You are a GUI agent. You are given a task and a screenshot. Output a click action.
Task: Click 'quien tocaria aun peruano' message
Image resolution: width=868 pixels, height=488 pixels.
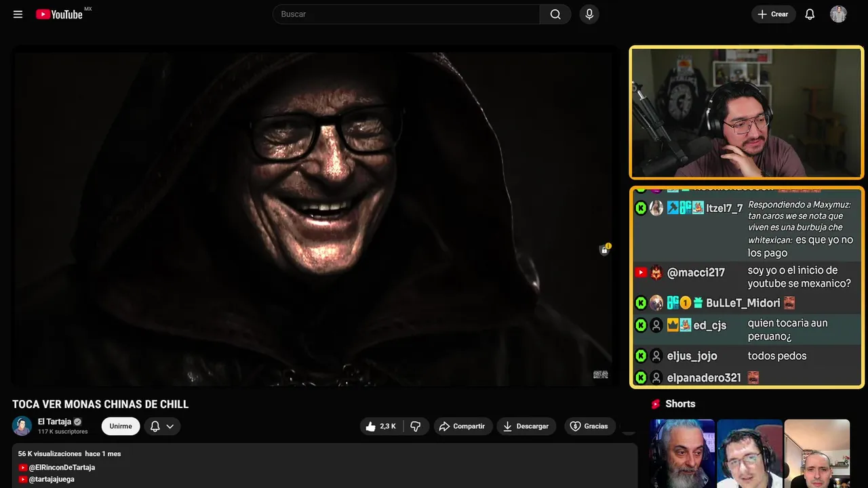coord(788,329)
